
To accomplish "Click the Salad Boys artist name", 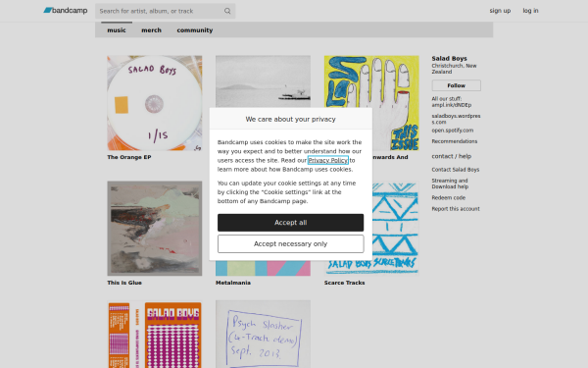I will point(449,58).
